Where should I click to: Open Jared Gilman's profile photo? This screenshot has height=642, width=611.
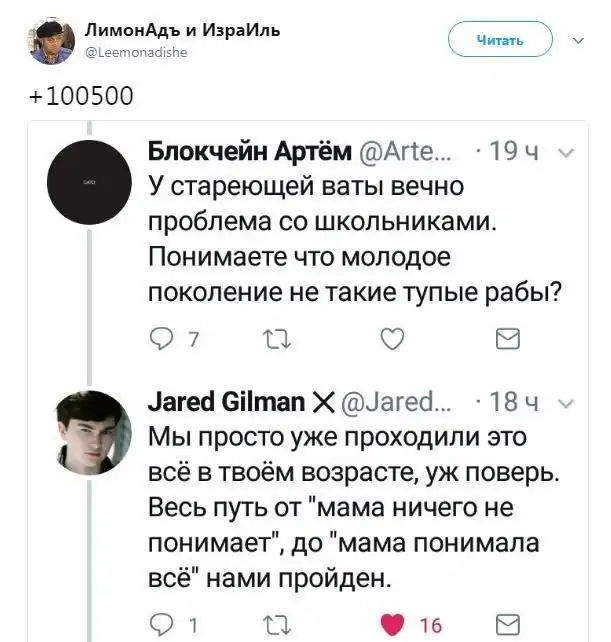click(x=89, y=431)
